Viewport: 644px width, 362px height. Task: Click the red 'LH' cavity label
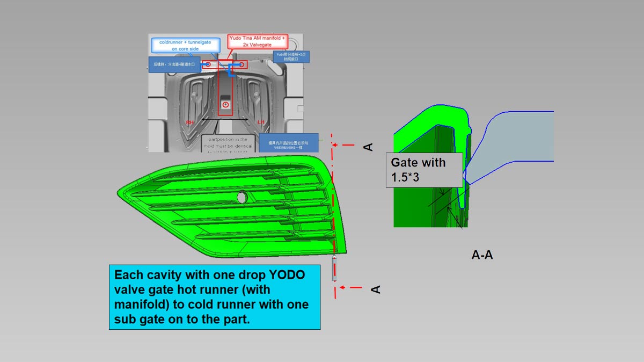coord(261,123)
